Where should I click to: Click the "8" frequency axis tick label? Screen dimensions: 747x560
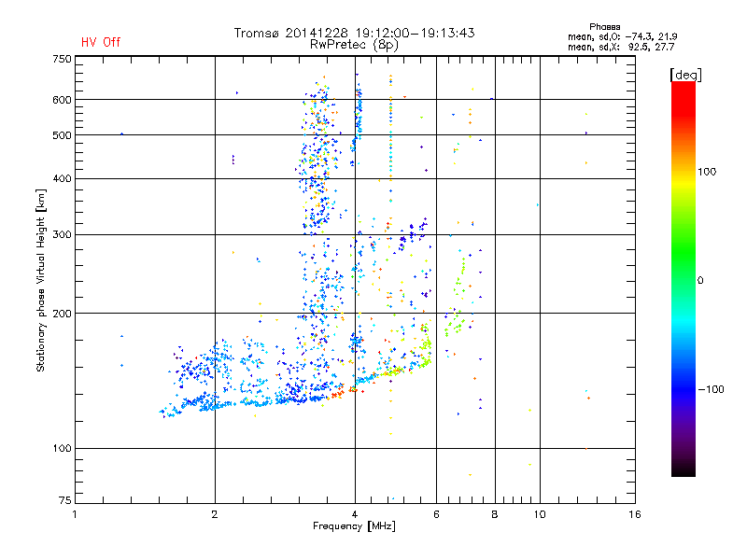(495, 514)
